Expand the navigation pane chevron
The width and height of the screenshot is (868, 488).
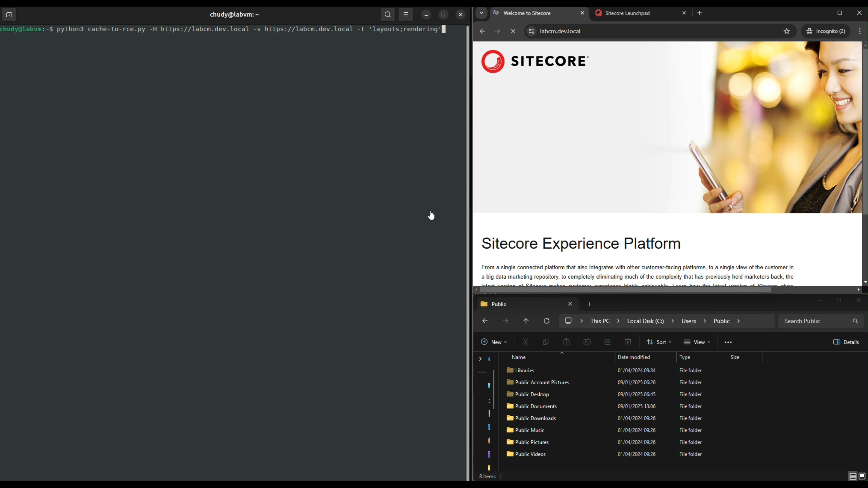pos(480,359)
